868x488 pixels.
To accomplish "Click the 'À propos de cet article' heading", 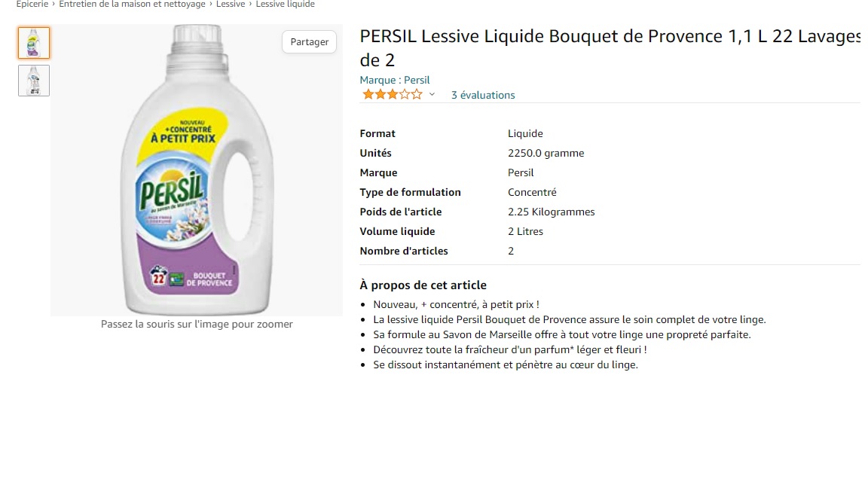I will [423, 285].
